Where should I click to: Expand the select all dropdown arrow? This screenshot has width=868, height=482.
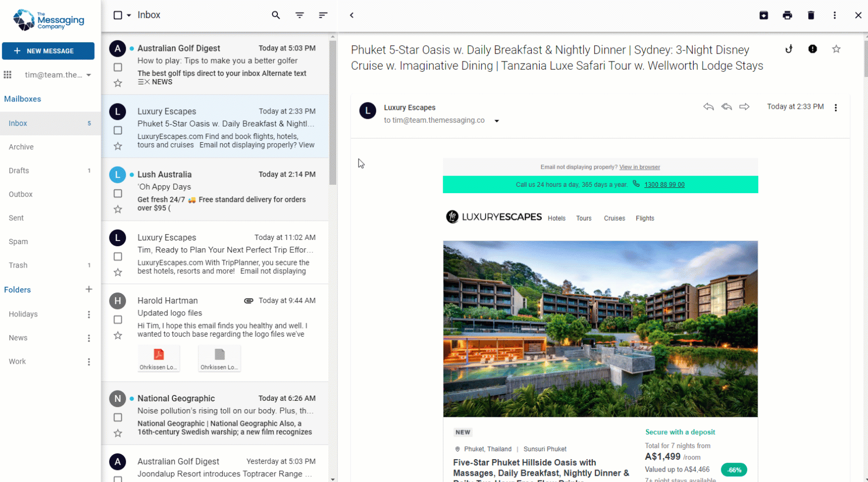point(129,15)
